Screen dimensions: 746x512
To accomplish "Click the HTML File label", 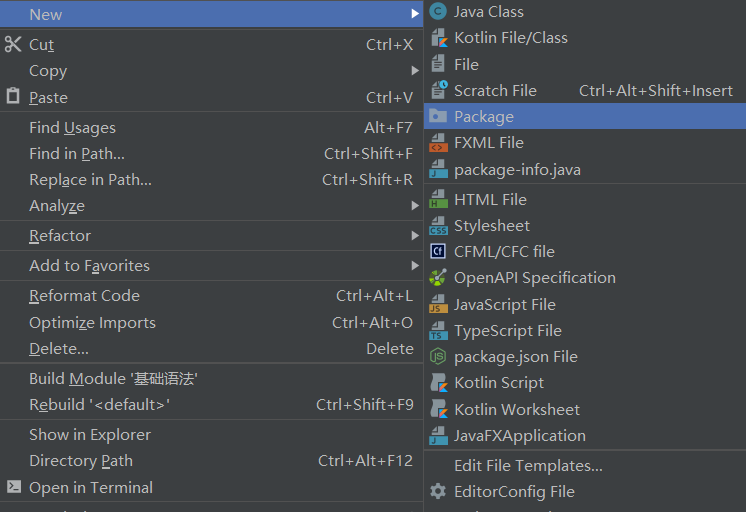I will click(490, 200).
